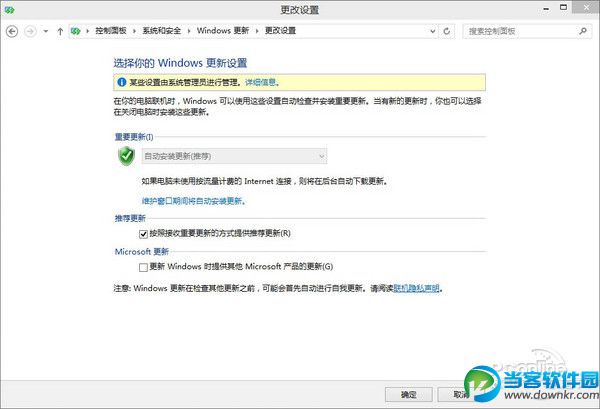Click the Windows Update icon in address bar
Image resolution: width=600 pixels, height=409 pixels.
(76, 31)
